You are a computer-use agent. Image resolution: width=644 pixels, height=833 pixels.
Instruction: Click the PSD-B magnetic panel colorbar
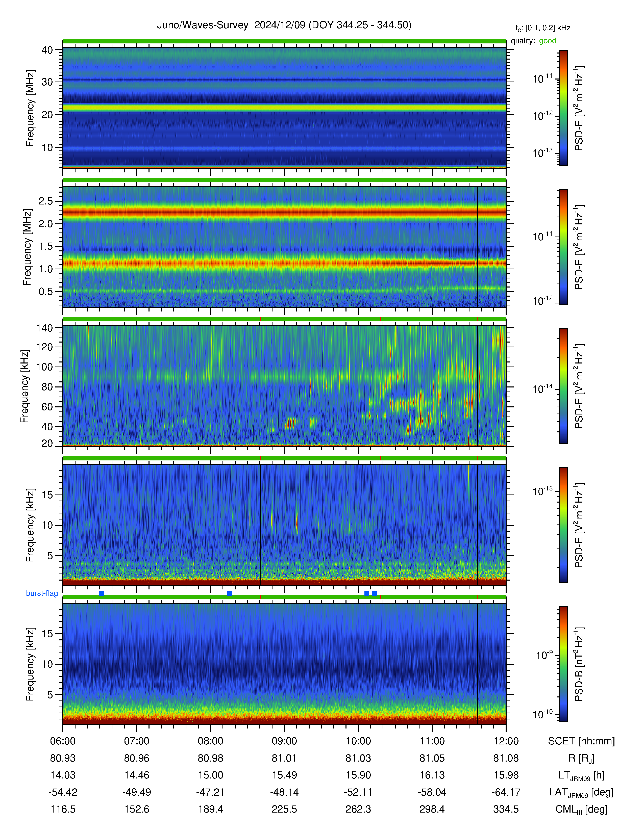pyautogui.click(x=563, y=664)
